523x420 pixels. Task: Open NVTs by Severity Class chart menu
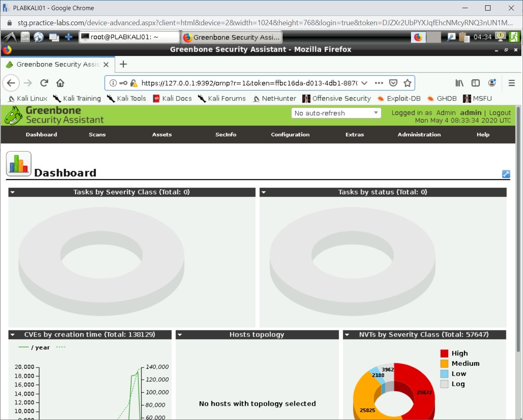[347, 335]
